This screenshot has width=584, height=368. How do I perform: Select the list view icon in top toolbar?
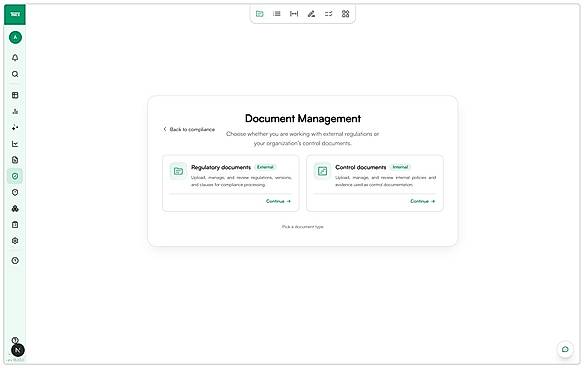click(x=277, y=14)
